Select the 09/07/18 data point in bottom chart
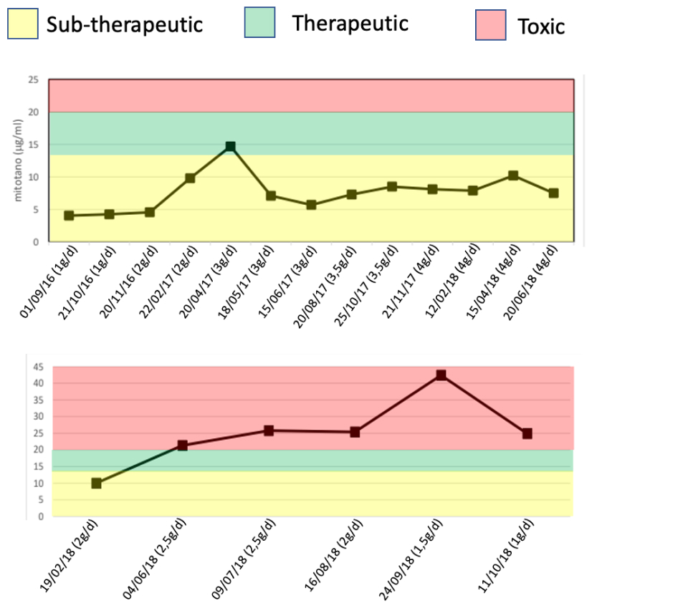Viewport: 688px width, 616px height. point(269,430)
